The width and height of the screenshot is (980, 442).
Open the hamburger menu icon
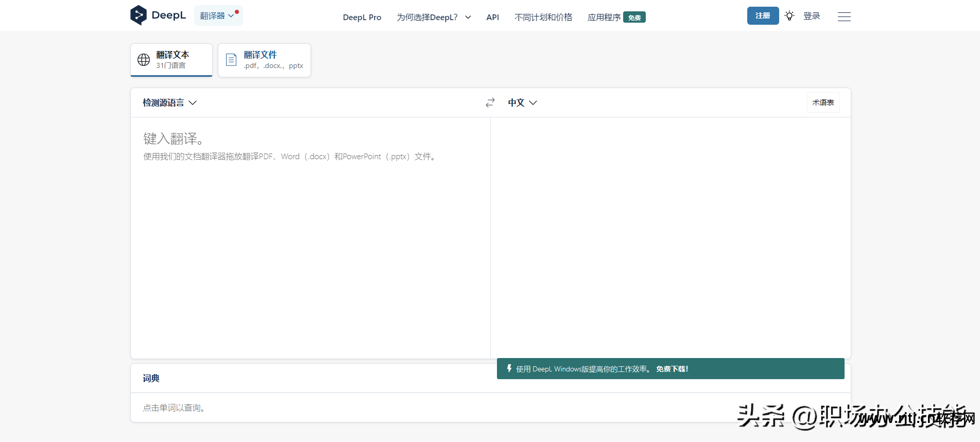pyautogui.click(x=844, y=16)
